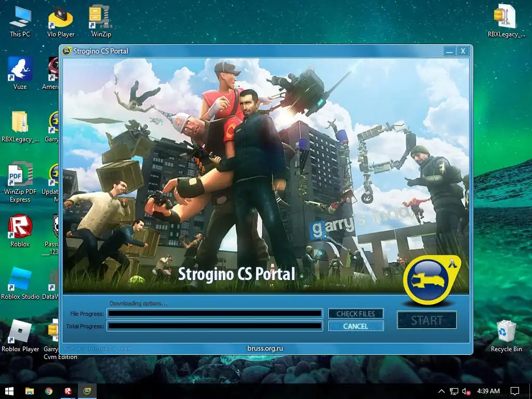This screenshot has height=399, width=532.
Task: Open the Vuze desktop shortcut
Action: click(20, 73)
